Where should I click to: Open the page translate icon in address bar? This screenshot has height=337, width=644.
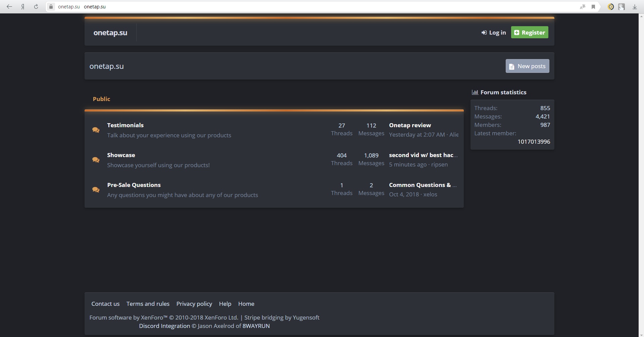(x=583, y=7)
